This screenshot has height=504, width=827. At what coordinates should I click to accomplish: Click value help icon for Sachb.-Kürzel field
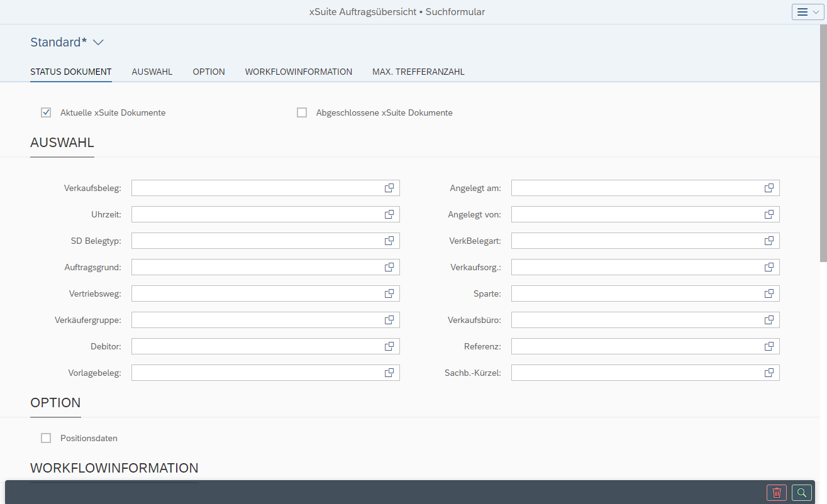pos(769,373)
